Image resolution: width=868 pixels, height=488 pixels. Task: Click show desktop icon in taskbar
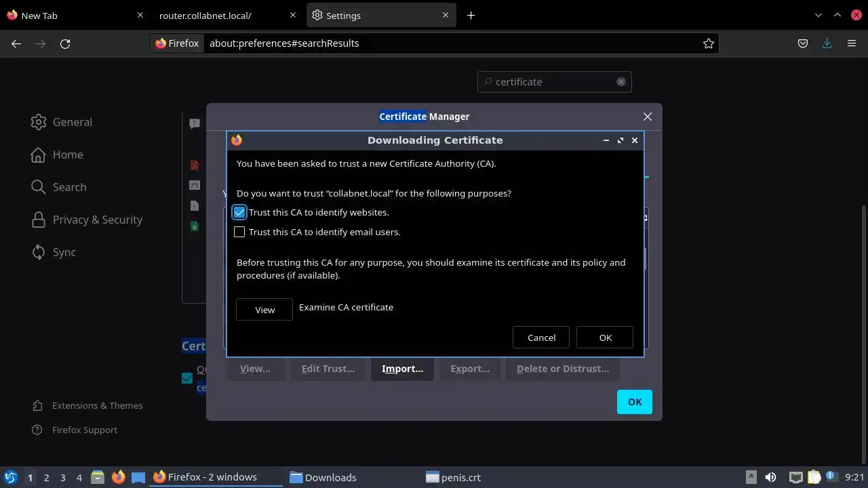[x=138, y=477]
